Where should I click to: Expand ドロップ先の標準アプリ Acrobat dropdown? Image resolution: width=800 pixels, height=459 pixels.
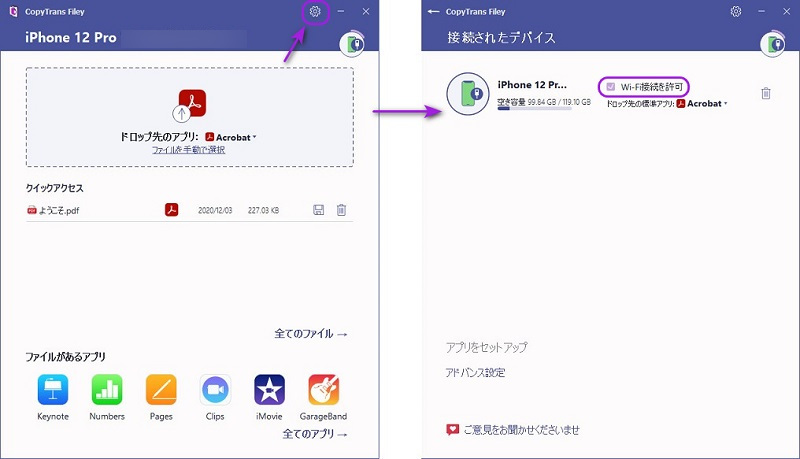pos(702,104)
